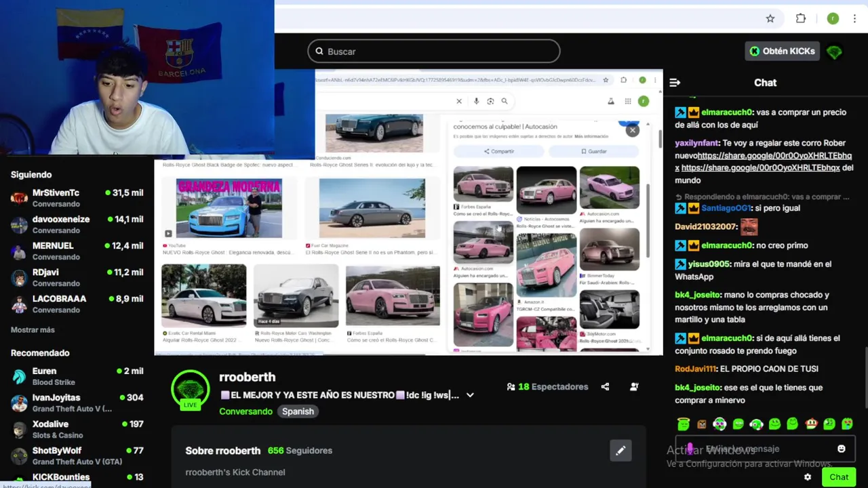Viewport: 868px width, 488px height.
Task: Click the Google Lens camera icon in the stream
Action: pyautogui.click(x=490, y=101)
